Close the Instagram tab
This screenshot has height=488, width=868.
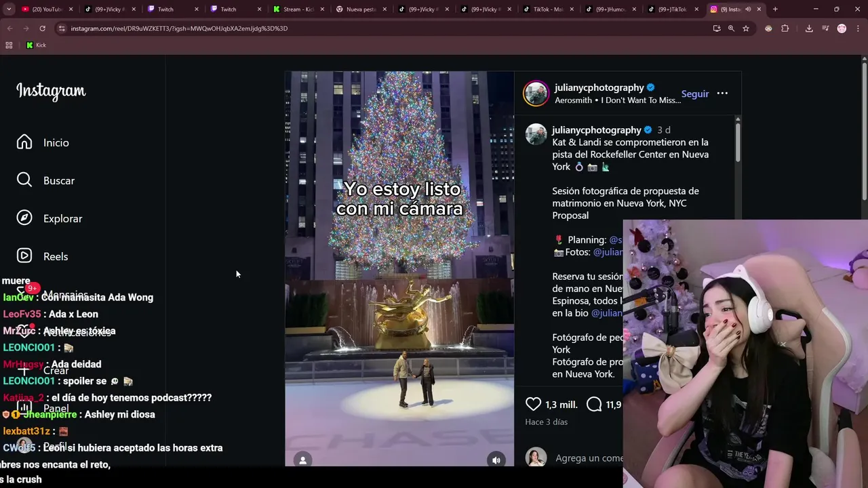coord(759,9)
